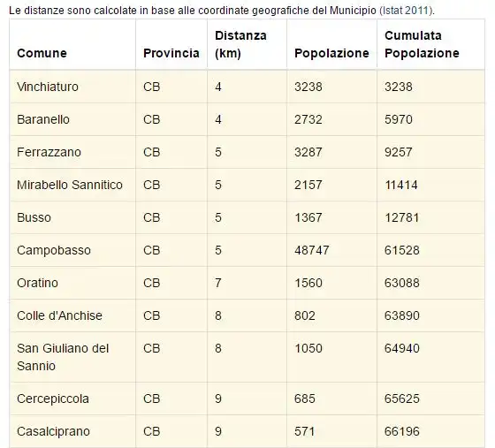The image size is (495, 448).
Task: Click the Popolazione column header
Action: tap(331, 53)
